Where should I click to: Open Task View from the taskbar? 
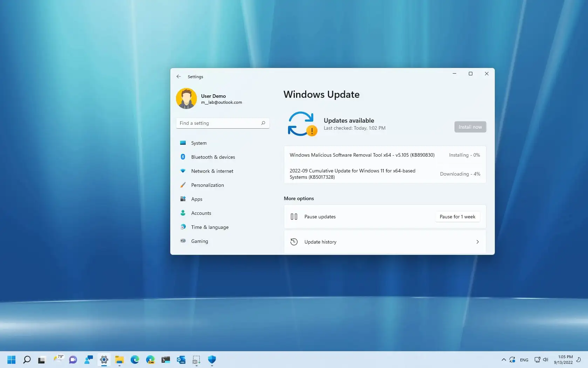click(x=42, y=360)
